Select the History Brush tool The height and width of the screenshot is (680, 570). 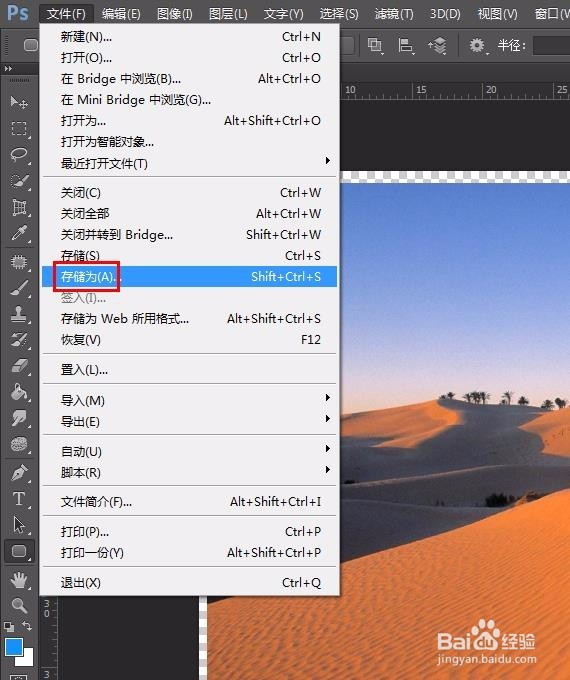(19, 340)
